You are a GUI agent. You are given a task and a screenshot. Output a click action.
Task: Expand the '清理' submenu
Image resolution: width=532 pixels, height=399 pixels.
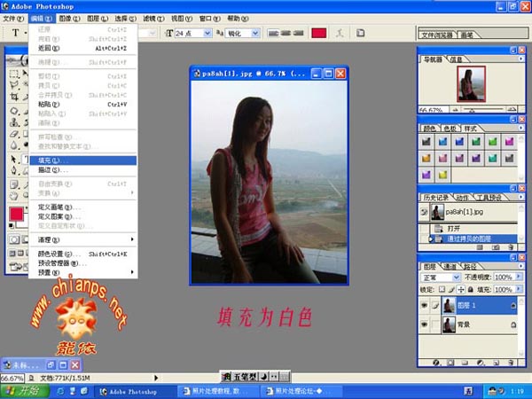coord(83,240)
